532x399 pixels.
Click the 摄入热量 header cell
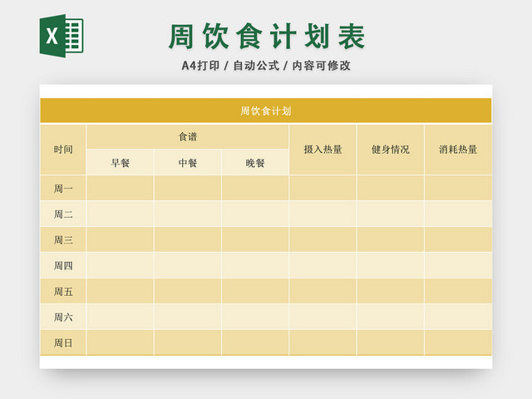(323, 150)
